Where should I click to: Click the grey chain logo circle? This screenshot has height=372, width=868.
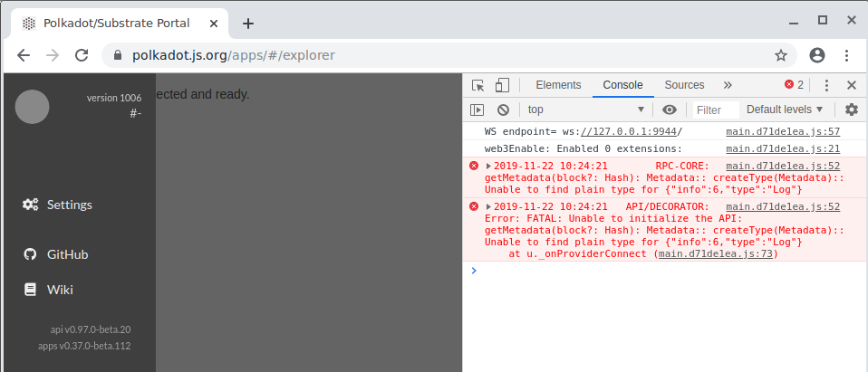pos(32,107)
